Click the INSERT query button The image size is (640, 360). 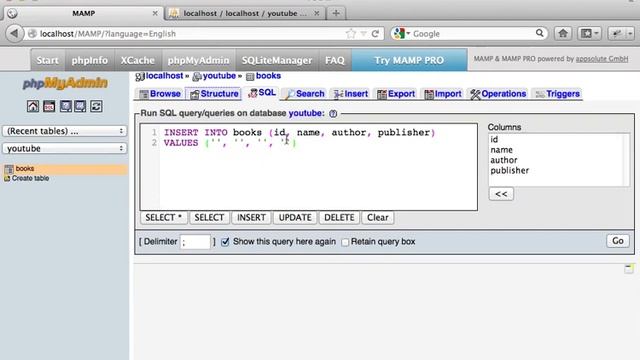click(x=251, y=218)
